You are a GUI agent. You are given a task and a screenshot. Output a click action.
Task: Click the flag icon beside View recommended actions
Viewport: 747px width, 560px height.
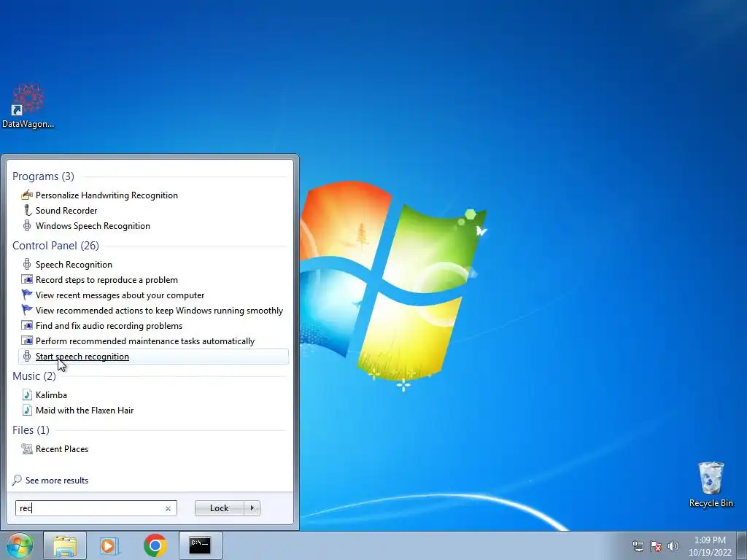27,310
